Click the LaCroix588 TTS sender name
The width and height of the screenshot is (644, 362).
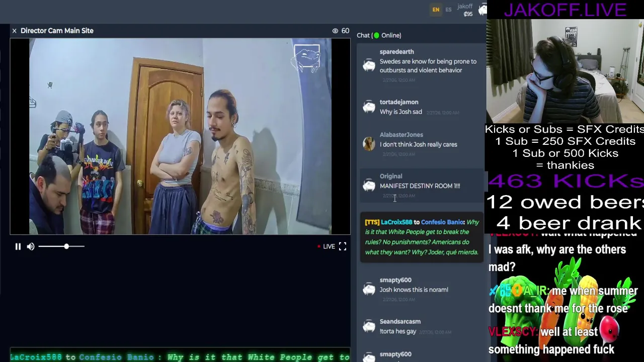396,222
